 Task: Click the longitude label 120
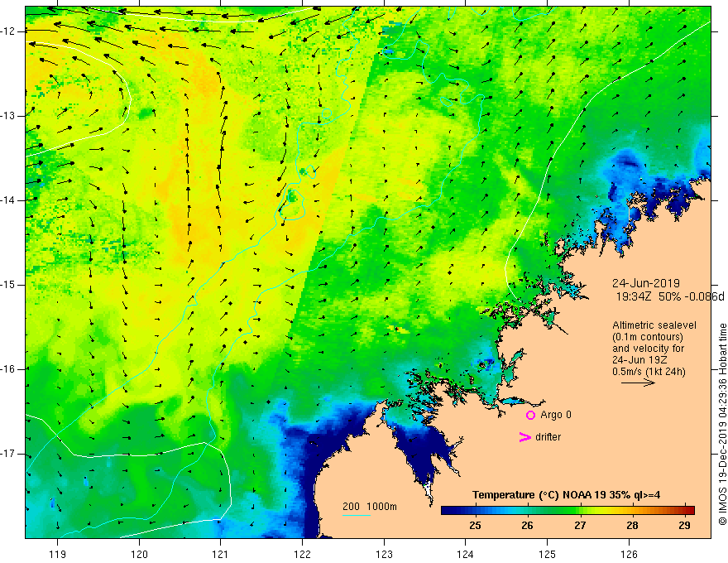pyautogui.click(x=139, y=554)
